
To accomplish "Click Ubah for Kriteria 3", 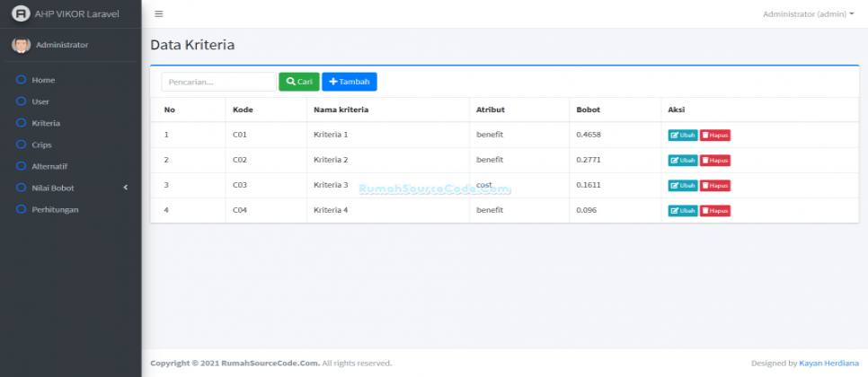I will (x=683, y=185).
